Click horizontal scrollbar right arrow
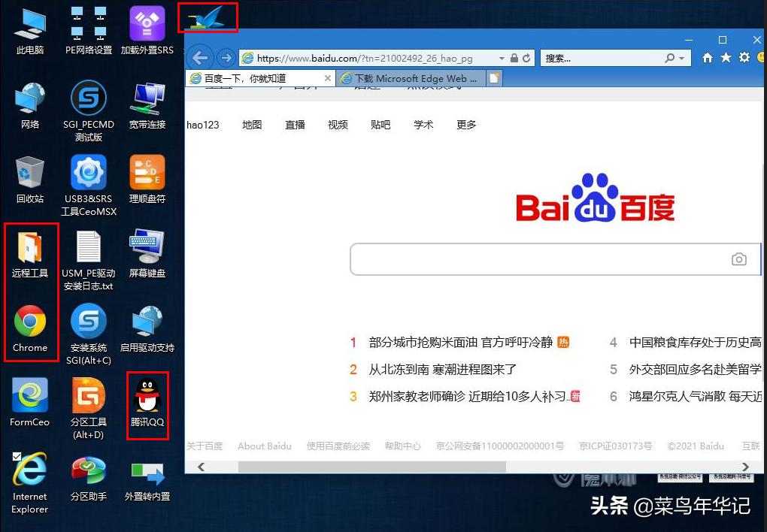This screenshot has width=767, height=532. pos(745,467)
